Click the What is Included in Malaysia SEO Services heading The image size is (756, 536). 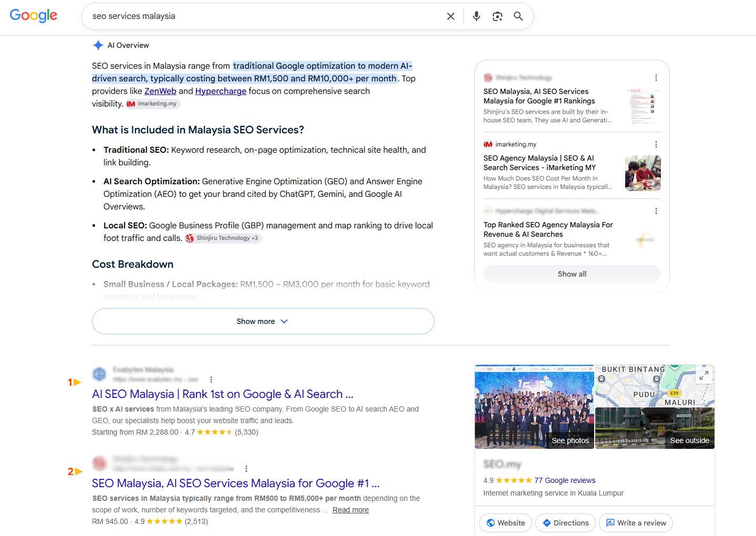click(198, 130)
